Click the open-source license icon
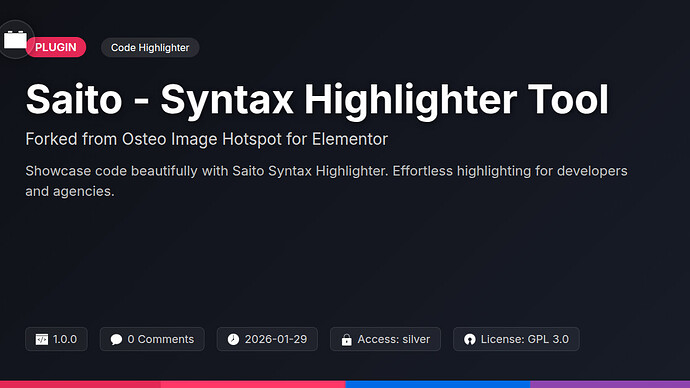 pyautogui.click(x=470, y=339)
